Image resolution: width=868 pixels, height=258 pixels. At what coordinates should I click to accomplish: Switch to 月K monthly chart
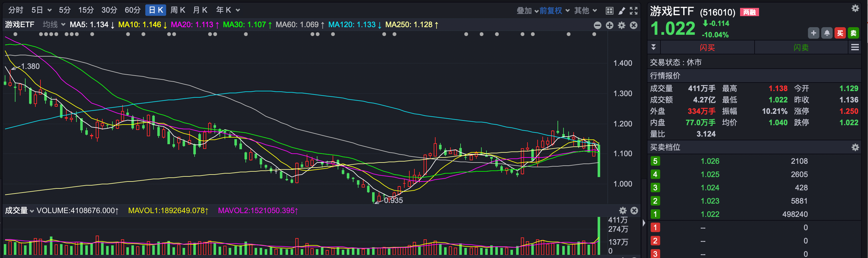[200, 10]
